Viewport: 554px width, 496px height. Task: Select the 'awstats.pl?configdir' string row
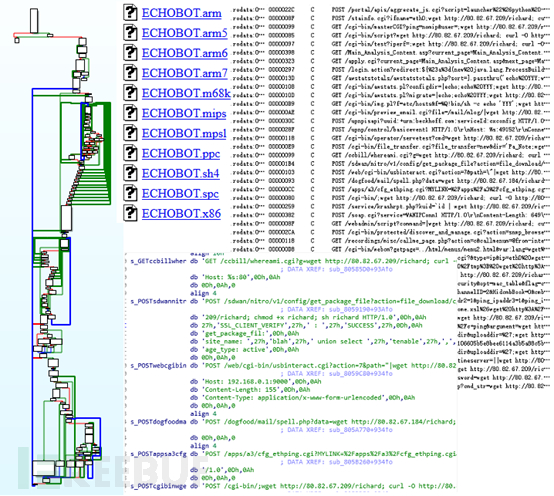click(391, 87)
